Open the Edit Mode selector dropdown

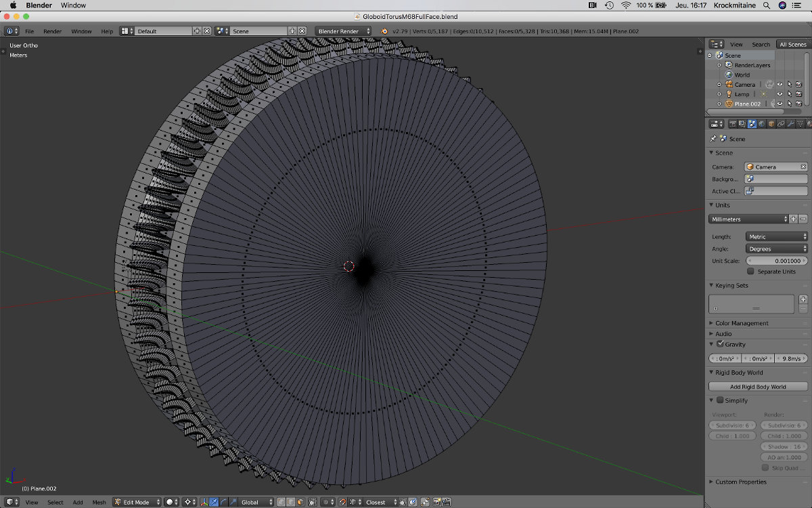click(x=137, y=502)
